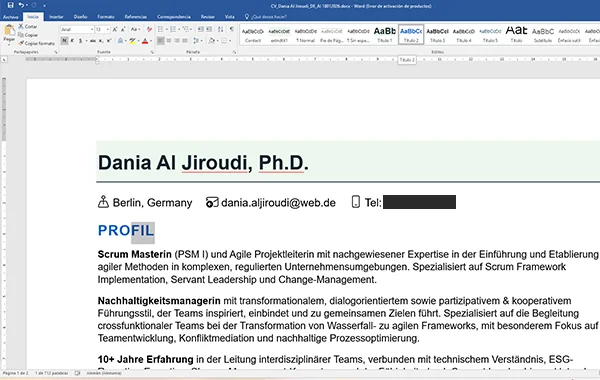Save the document with the floppy disk icon
Image resolution: width=600 pixels, height=380 pixels.
(11, 5)
